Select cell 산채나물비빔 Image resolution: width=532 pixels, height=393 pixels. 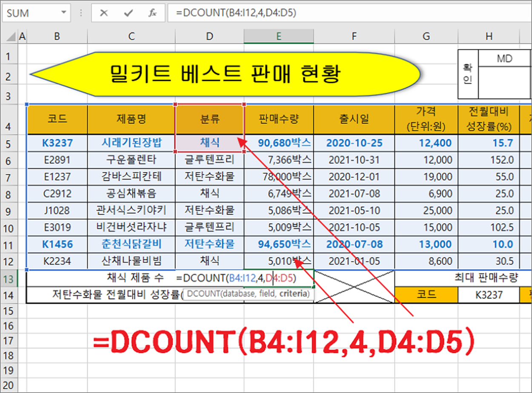(x=131, y=261)
